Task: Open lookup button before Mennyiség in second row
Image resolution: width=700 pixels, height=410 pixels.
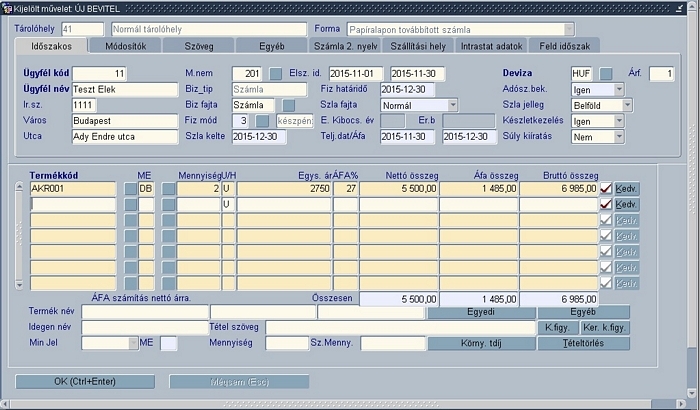Action: (x=168, y=205)
